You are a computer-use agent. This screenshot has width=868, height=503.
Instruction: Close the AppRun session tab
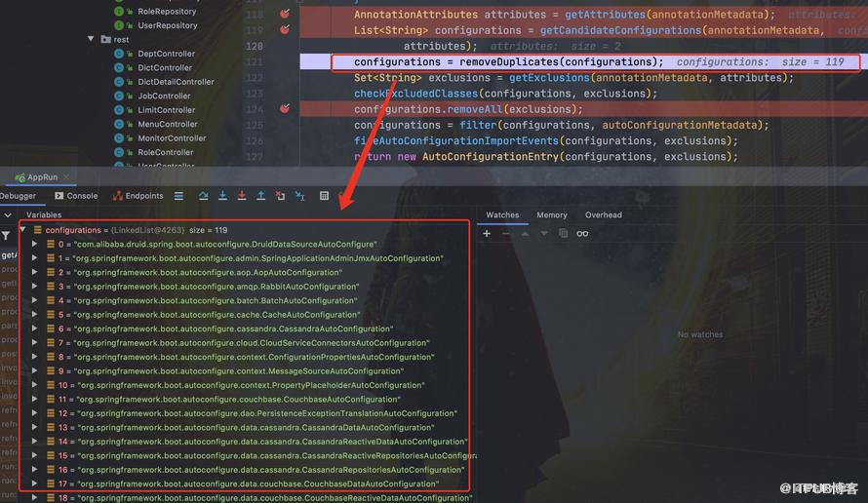[x=66, y=177]
